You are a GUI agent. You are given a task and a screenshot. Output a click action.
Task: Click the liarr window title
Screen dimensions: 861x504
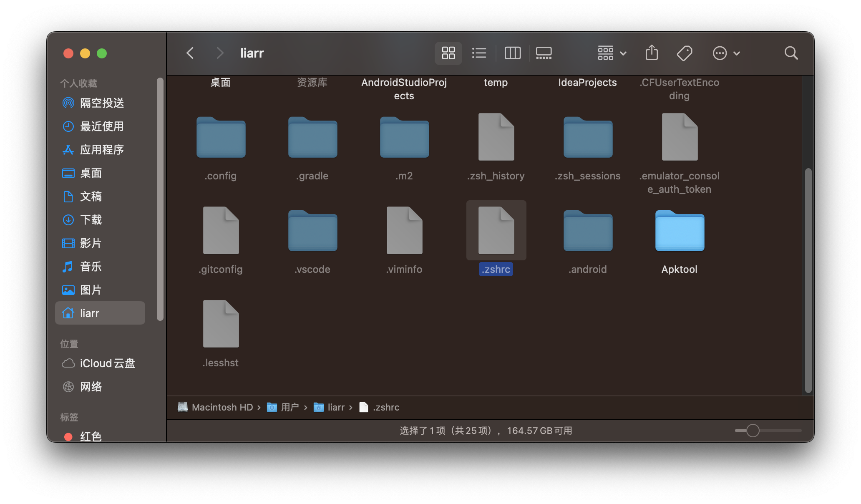pos(252,53)
